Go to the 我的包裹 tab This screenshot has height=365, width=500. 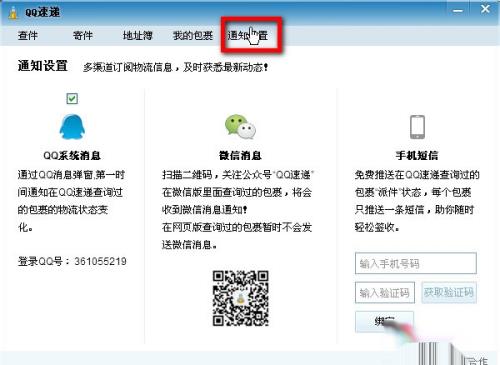[193, 35]
